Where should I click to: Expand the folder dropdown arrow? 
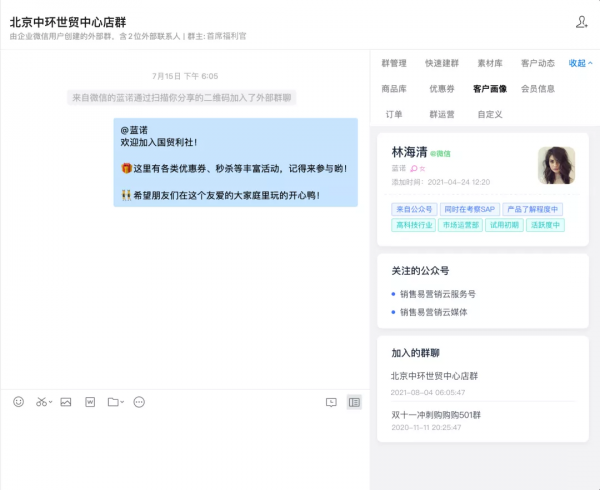point(122,402)
